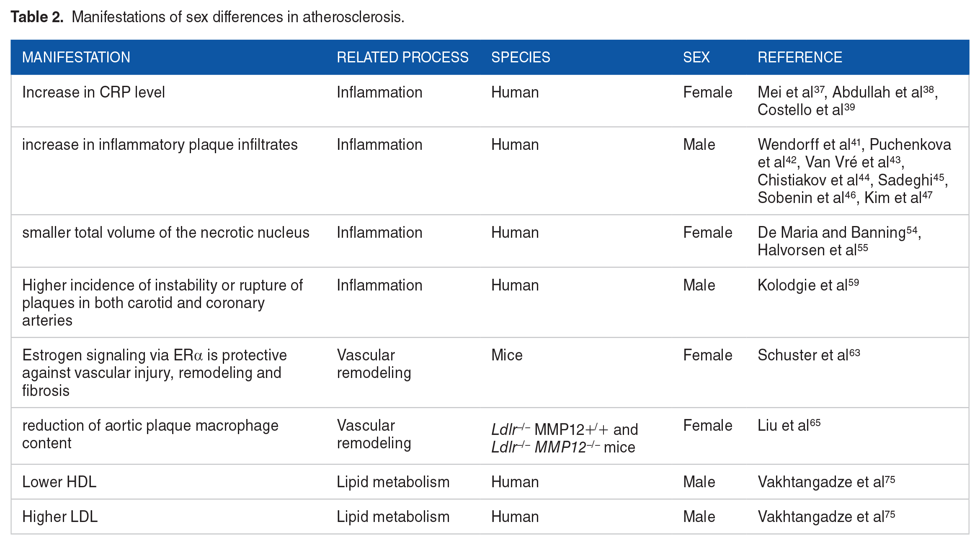Viewport: 980px width, 545px height.
Task: Open the Liu et al citation 65
Action: pos(789,426)
